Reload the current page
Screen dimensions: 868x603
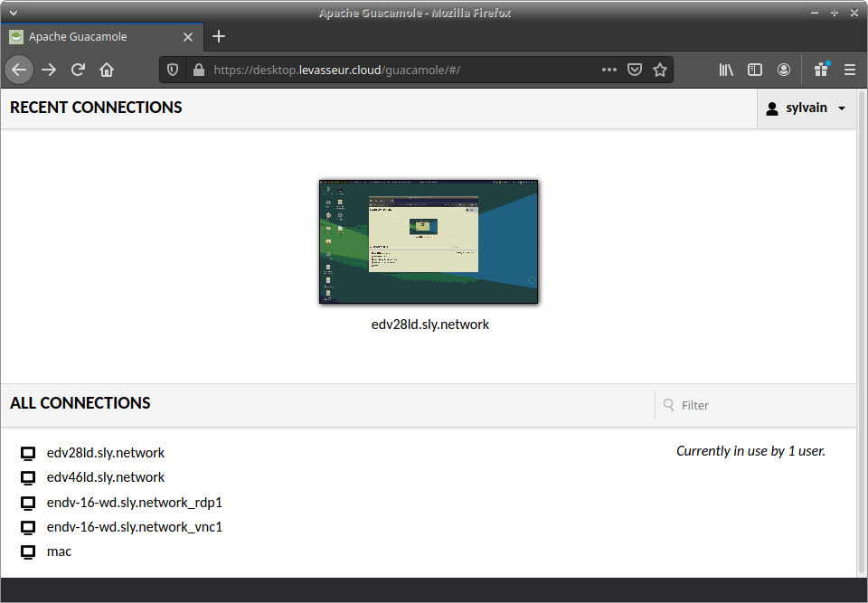(78, 70)
